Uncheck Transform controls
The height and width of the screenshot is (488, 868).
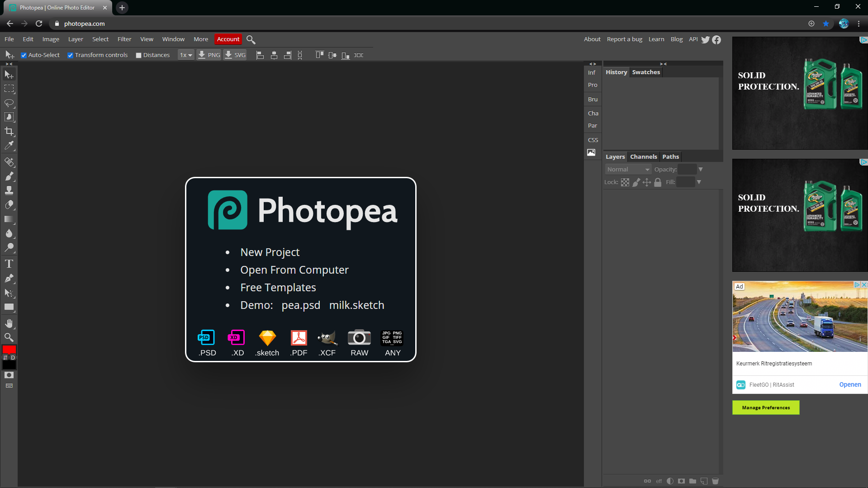71,55
